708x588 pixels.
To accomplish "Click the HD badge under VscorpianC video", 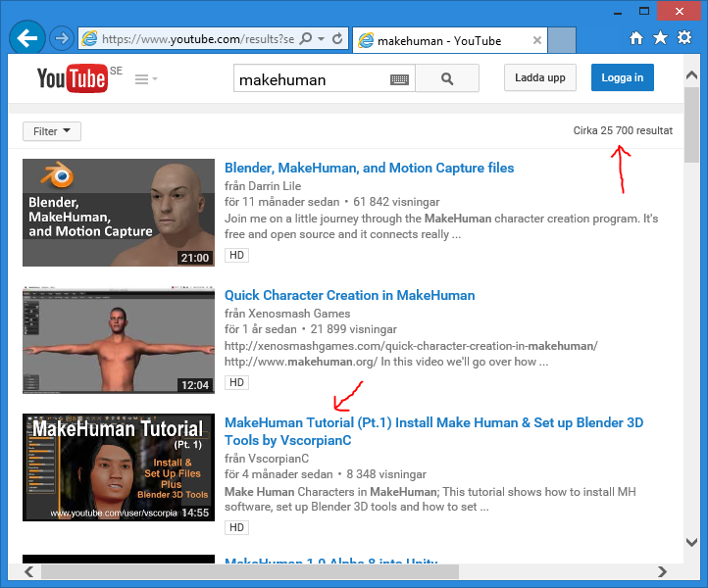I will click(x=236, y=527).
